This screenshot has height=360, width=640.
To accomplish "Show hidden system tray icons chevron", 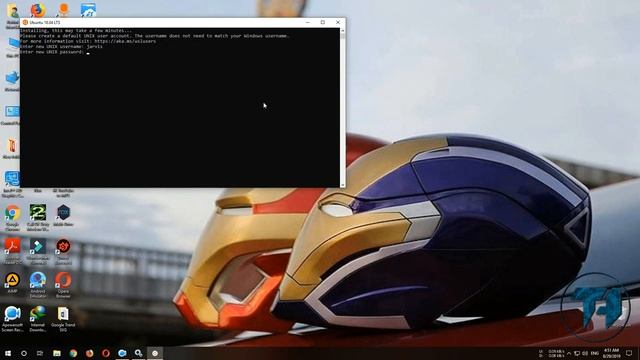I will point(569,353).
